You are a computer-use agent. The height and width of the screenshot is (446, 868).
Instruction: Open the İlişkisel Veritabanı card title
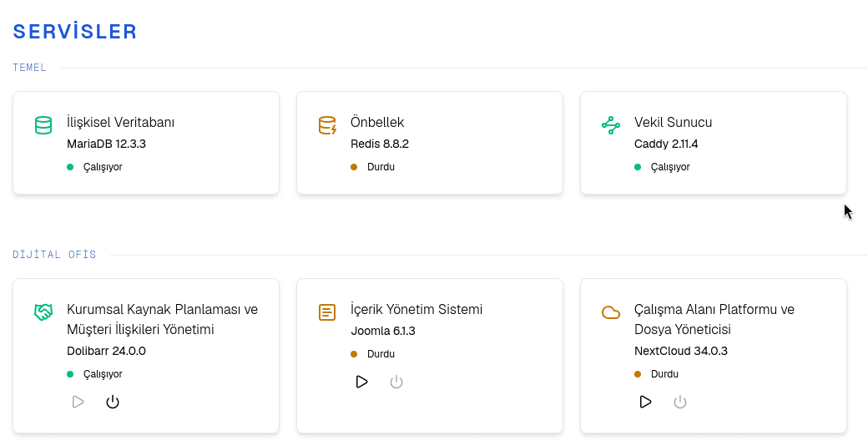tap(121, 122)
